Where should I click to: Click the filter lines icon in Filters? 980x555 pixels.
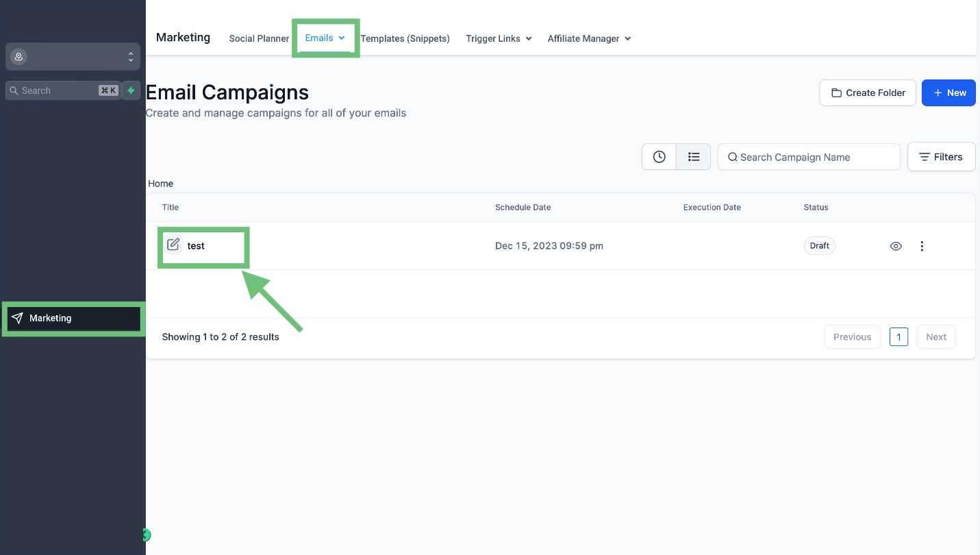click(x=925, y=157)
